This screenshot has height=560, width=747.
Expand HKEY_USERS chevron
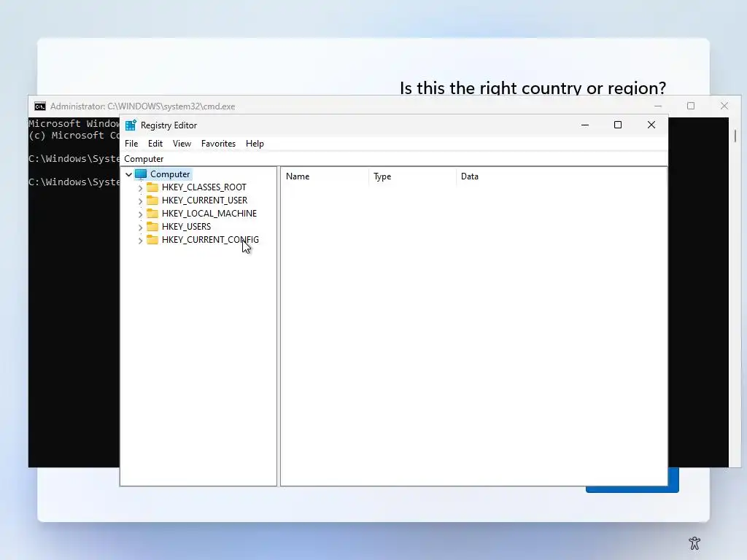coord(140,227)
